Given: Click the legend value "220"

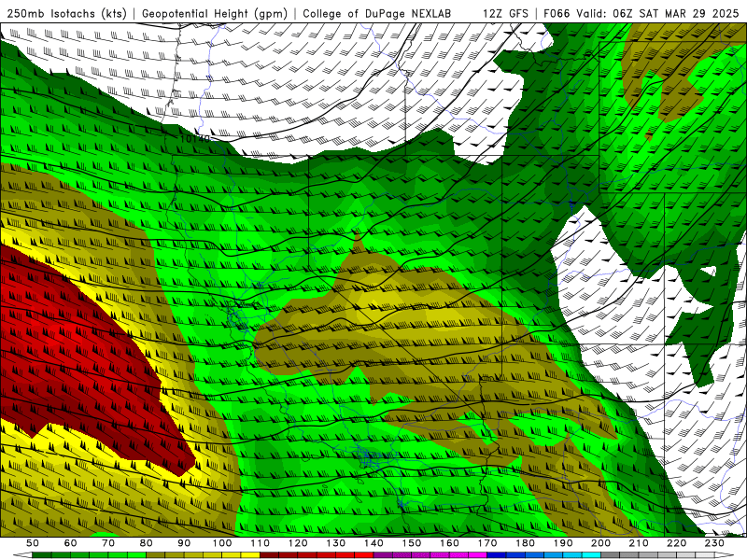Looking at the screenshot, I should (677, 543).
